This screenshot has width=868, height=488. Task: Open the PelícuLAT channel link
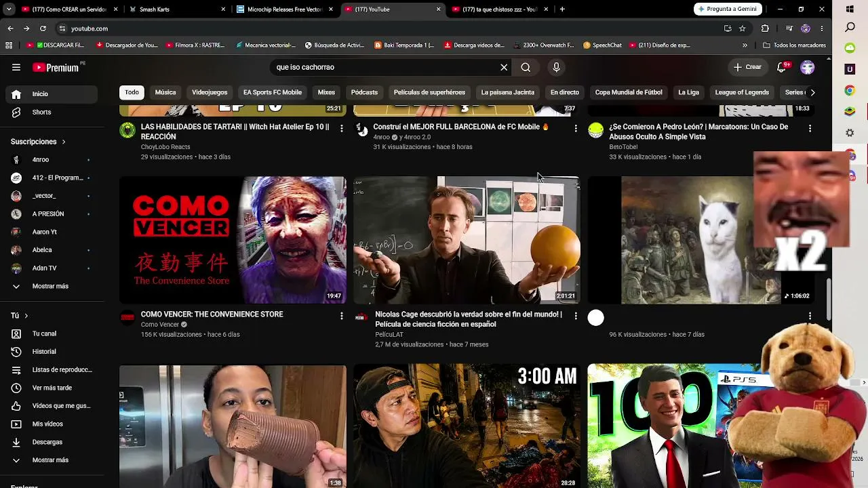point(389,335)
